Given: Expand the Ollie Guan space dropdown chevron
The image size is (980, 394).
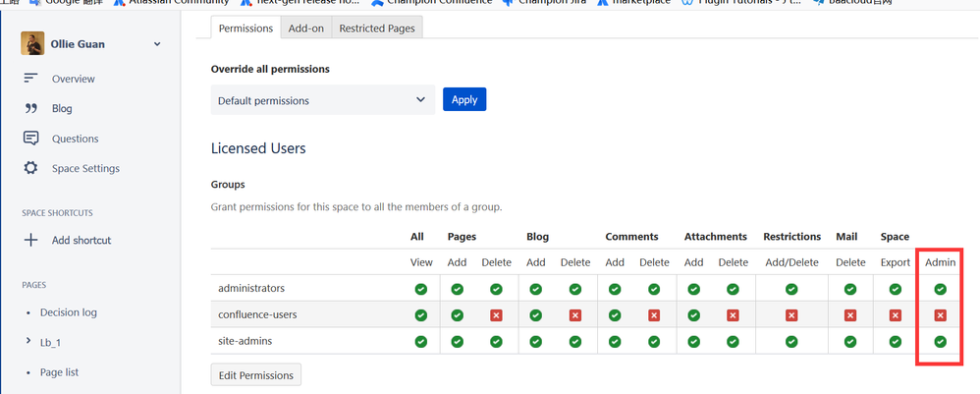Looking at the screenshot, I should (x=157, y=44).
